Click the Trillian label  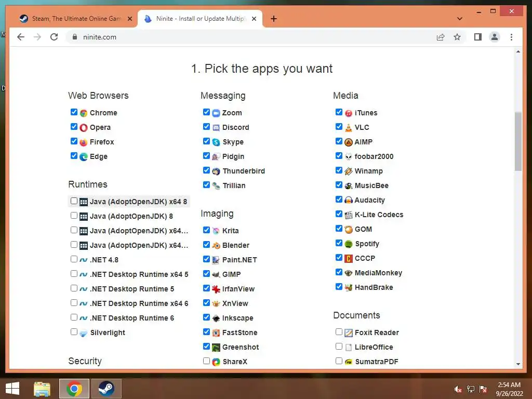click(234, 186)
